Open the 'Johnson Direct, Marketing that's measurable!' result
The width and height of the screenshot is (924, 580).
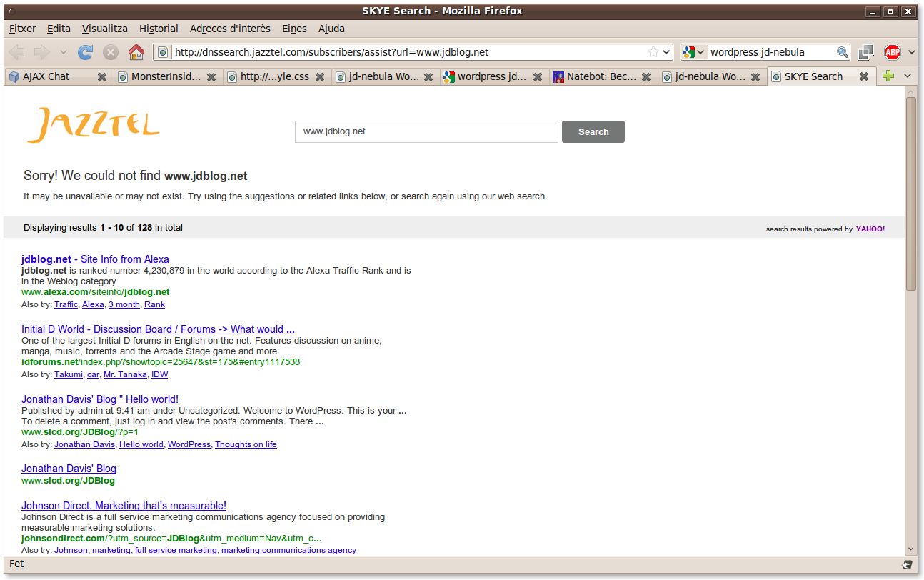(124, 506)
